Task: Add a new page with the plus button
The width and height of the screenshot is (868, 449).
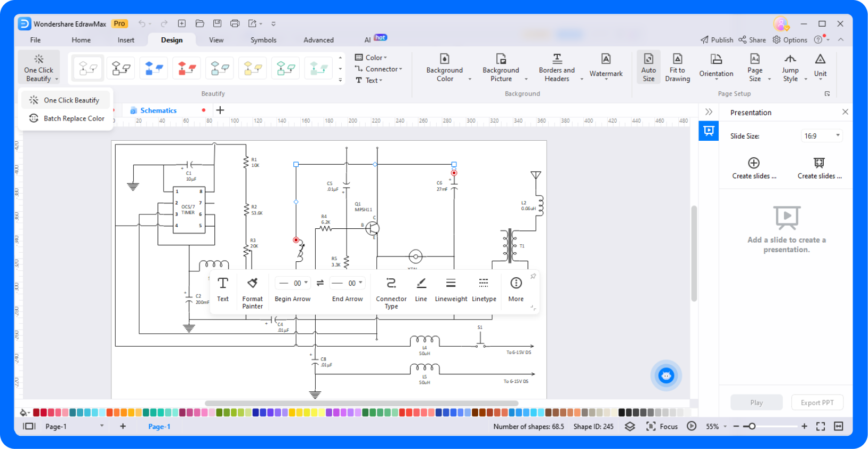Action: (x=123, y=426)
